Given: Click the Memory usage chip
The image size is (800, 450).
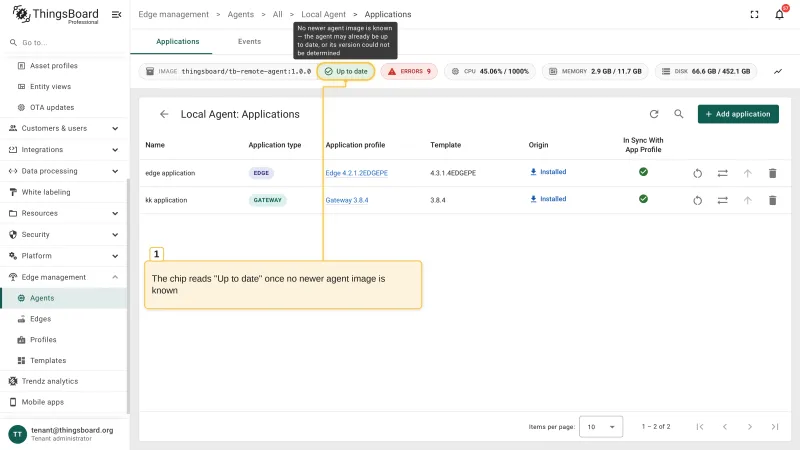Looking at the screenshot, I should click(x=595, y=71).
